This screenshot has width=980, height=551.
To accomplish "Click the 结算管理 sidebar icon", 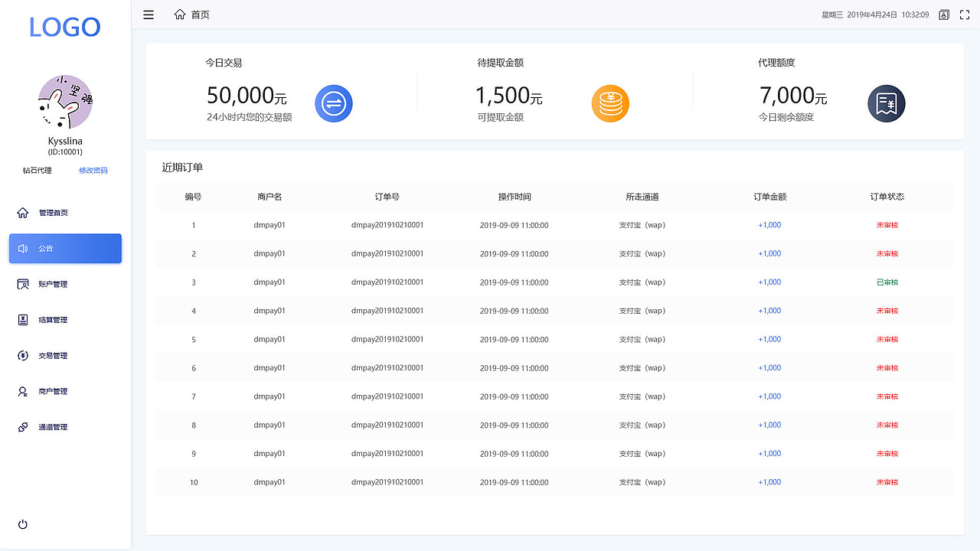I will tap(23, 320).
